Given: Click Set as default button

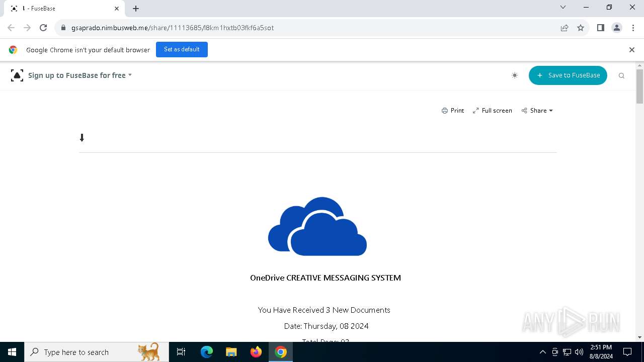Looking at the screenshot, I should click(x=182, y=49).
